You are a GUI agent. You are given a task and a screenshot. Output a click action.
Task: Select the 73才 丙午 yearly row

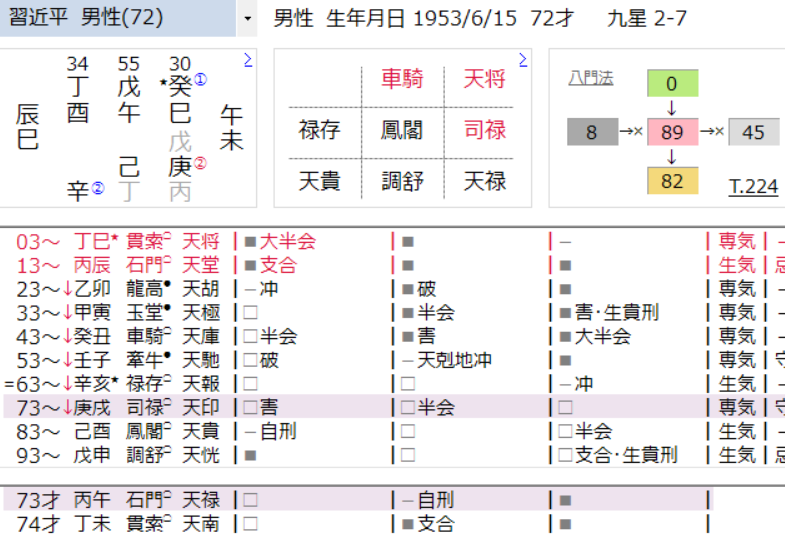coord(358,499)
